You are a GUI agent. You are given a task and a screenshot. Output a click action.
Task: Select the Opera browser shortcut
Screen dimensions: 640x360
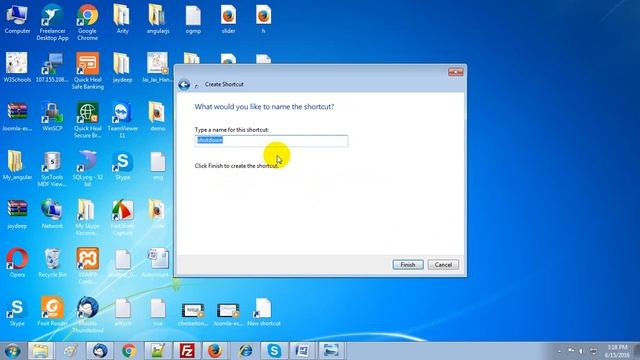tap(17, 263)
